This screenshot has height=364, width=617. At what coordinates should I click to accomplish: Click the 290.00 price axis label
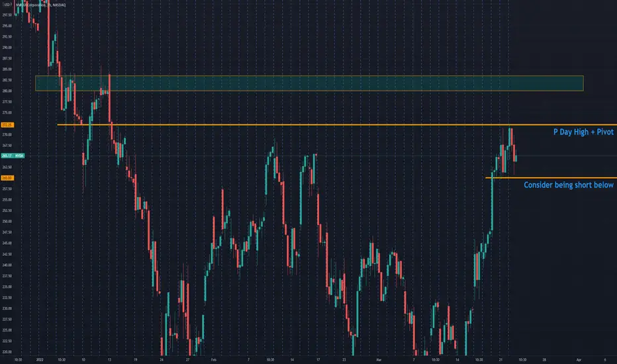pos(7,48)
